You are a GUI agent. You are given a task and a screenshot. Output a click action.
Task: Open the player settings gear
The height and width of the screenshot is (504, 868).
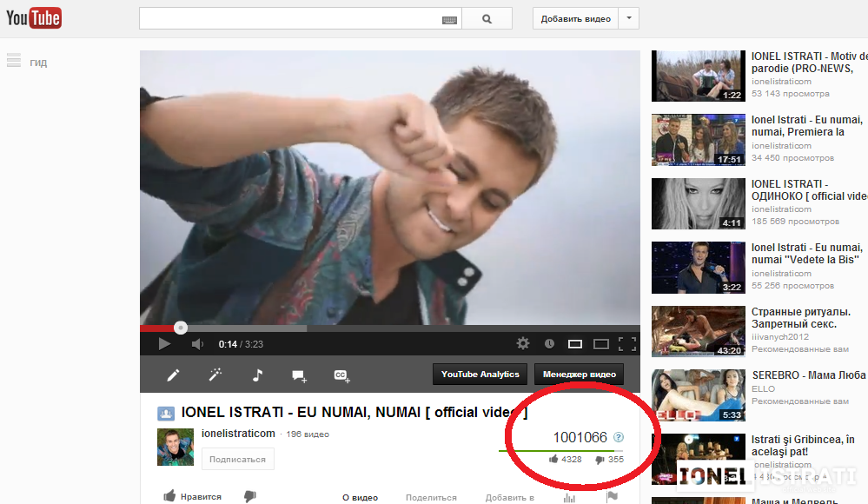click(523, 343)
